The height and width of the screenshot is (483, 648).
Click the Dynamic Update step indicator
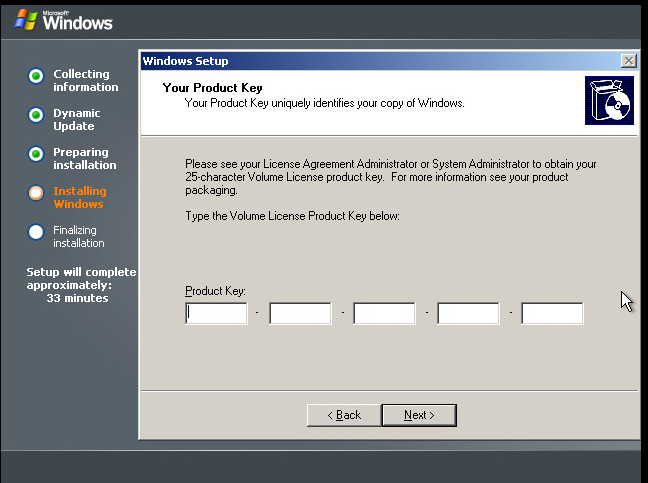tap(36, 115)
